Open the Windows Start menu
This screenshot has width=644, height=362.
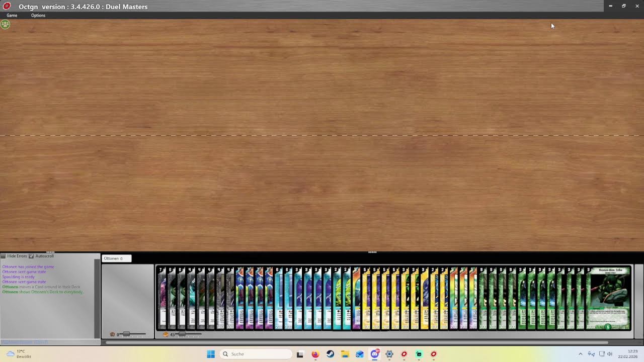pos(211,354)
